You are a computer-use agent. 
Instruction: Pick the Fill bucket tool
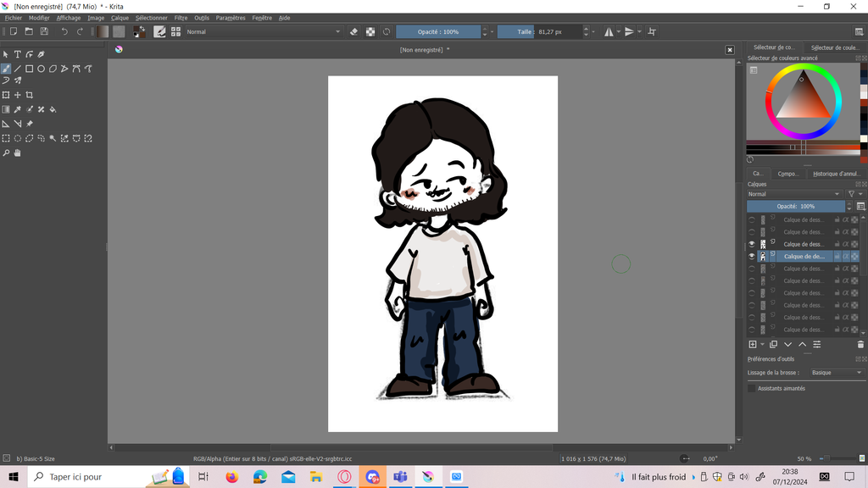click(x=53, y=109)
